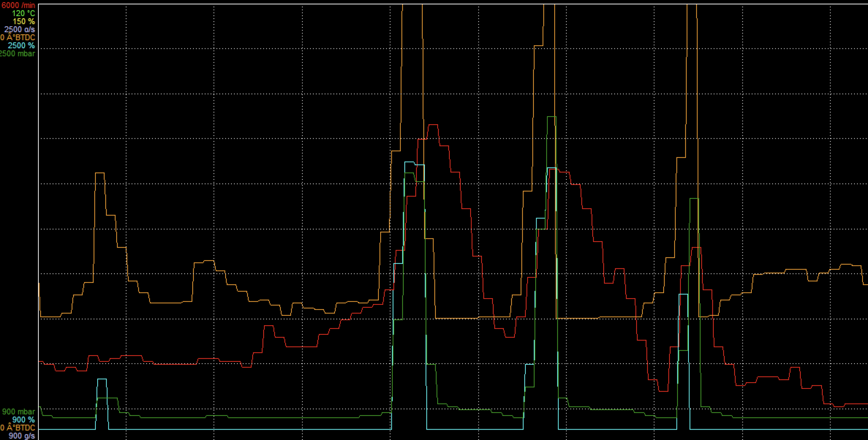
Task: Click the top of the last cyan pulse
Action: [x=683, y=295]
